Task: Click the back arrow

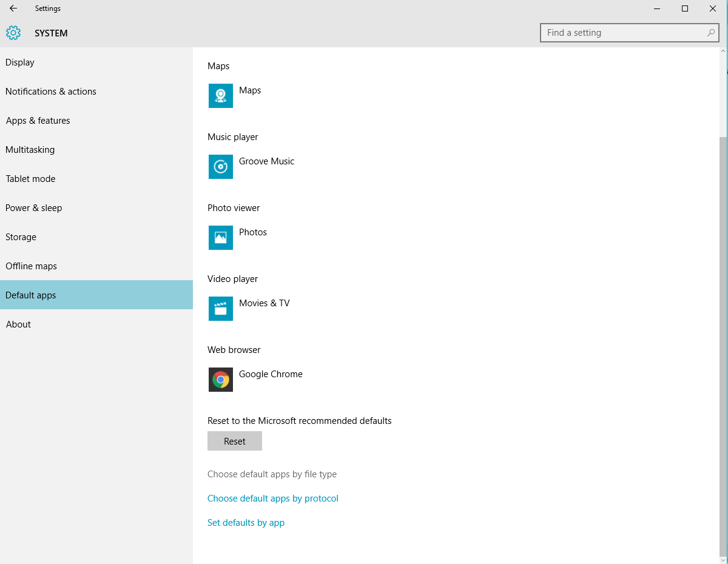Action: click(x=12, y=8)
